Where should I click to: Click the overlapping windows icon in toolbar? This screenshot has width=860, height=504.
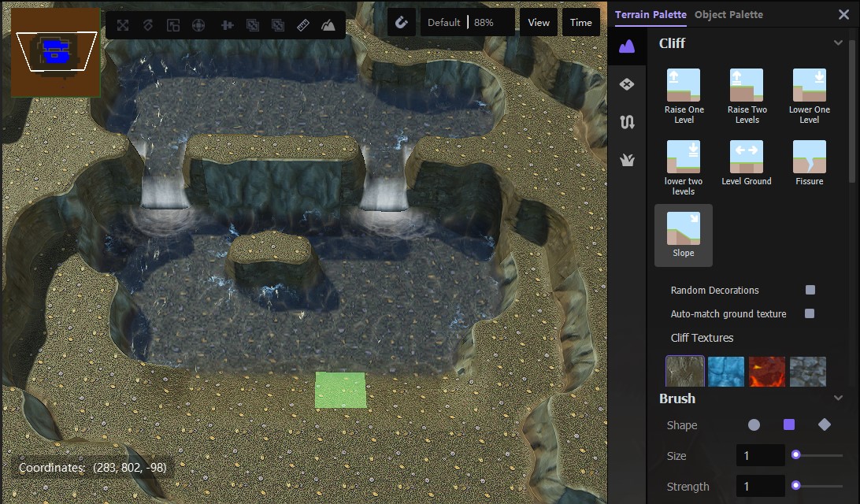173,25
